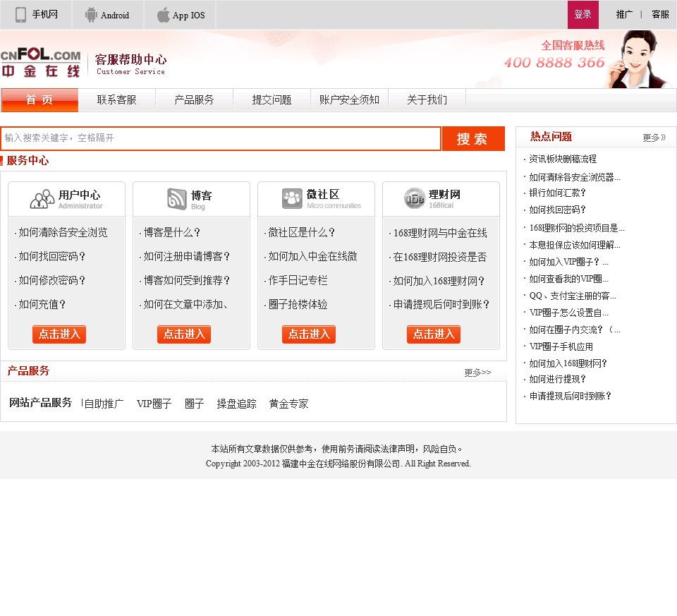Switch to 账户安全须知 tab
The image size is (677, 616).
click(349, 100)
